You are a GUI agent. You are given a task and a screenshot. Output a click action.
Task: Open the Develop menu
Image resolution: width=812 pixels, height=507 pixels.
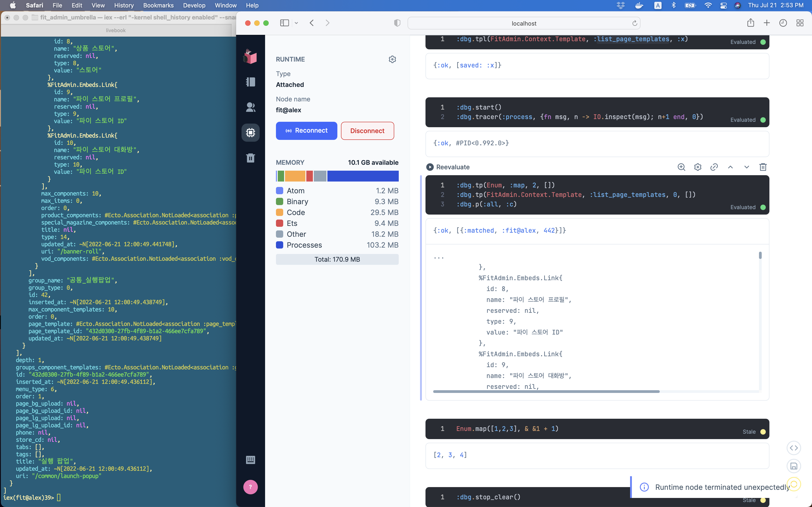pos(194,5)
